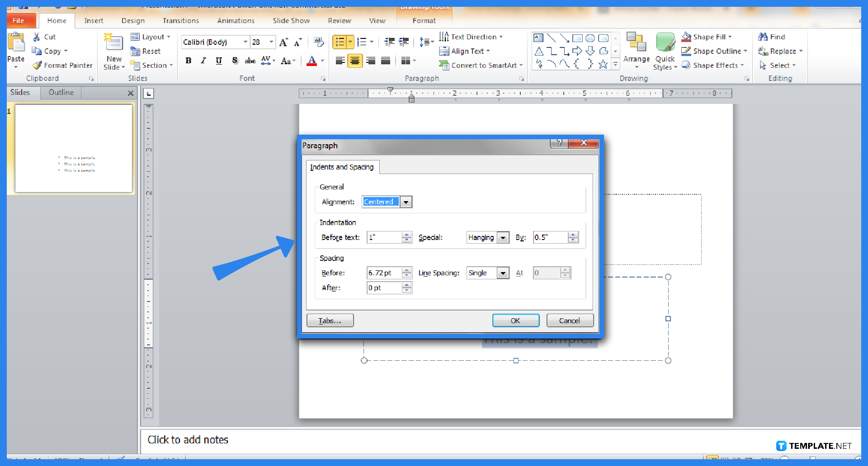Switch to the Design tab

pos(133,21)
